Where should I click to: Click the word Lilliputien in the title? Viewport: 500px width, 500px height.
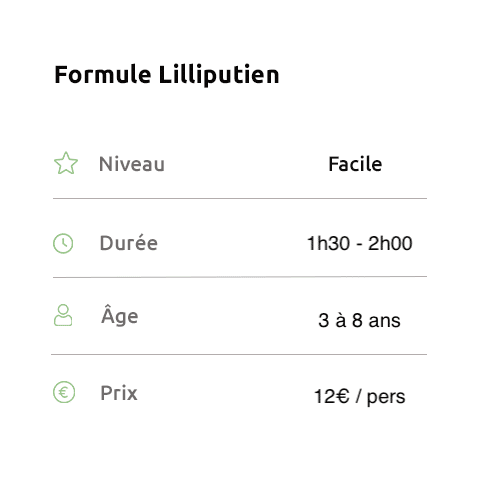pyautogui.click(x=219, y=75)
